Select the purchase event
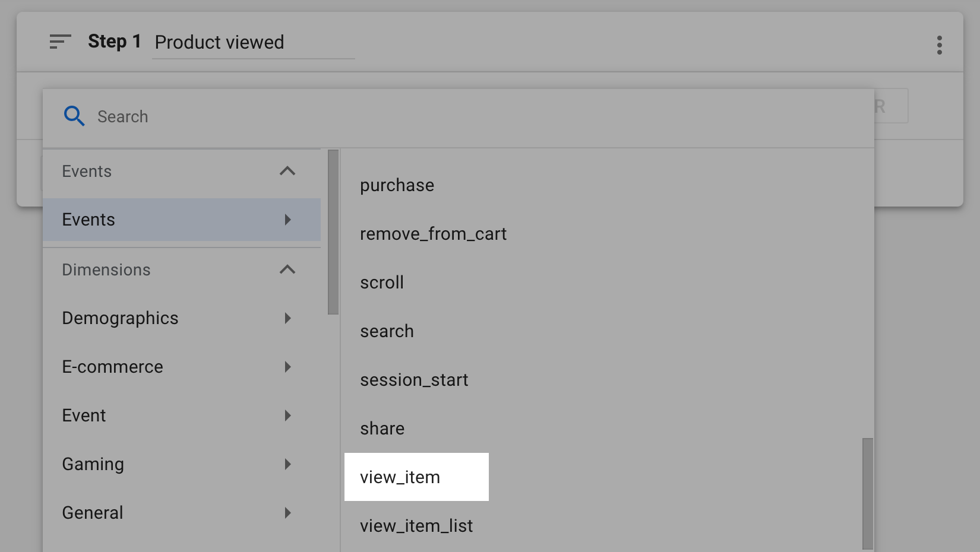Viewport: 980px width, 552px height. pyautogui.click(x=397, y=185)
